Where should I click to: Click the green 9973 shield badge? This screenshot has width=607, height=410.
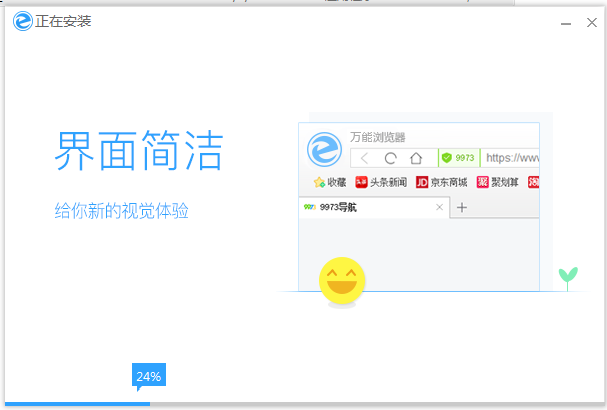click(x=459, y=158)
